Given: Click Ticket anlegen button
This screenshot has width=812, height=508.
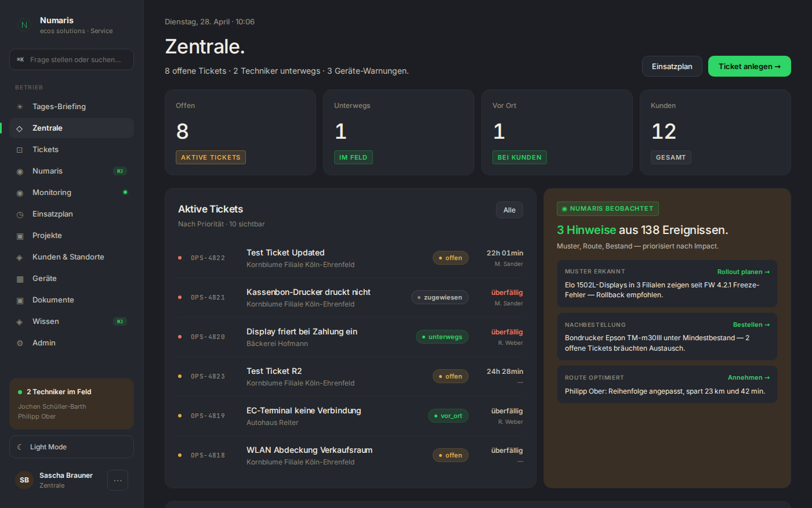Looking at the screenshot, I should [749, 66].
